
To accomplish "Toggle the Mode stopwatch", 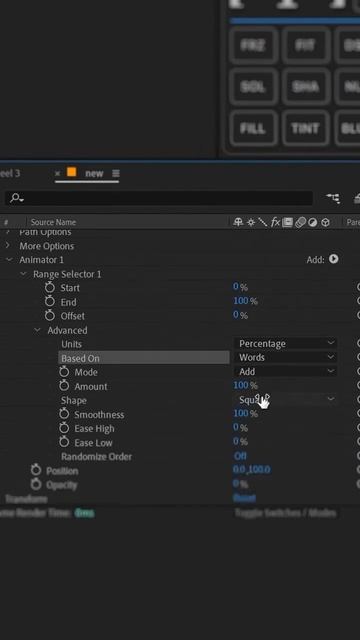I will [x=64, y=372].
